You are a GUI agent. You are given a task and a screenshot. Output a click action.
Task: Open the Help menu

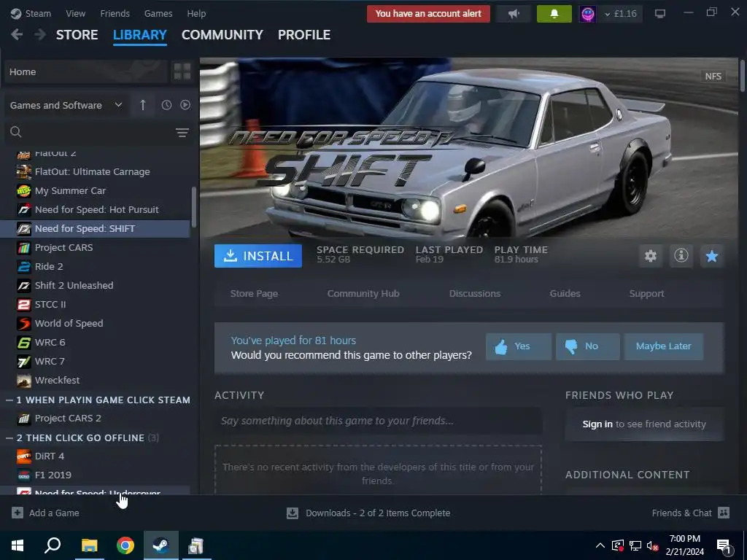point(196,13)
